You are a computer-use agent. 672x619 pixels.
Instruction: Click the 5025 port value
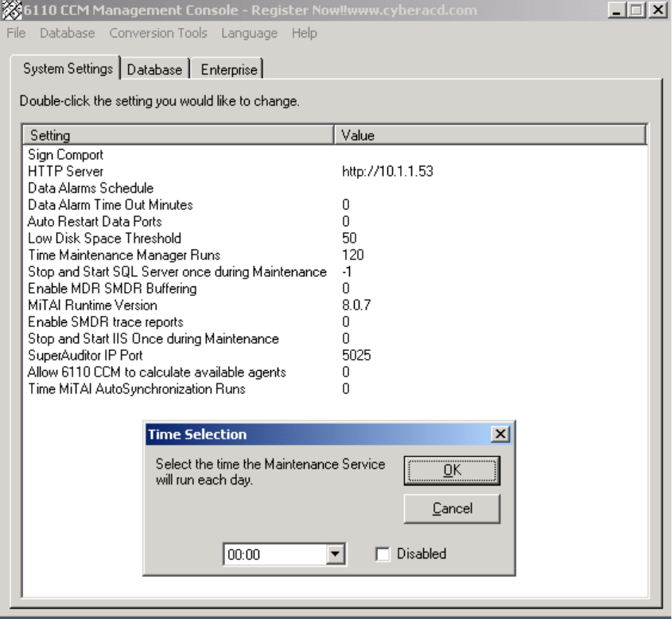click(x=356, y=356)
